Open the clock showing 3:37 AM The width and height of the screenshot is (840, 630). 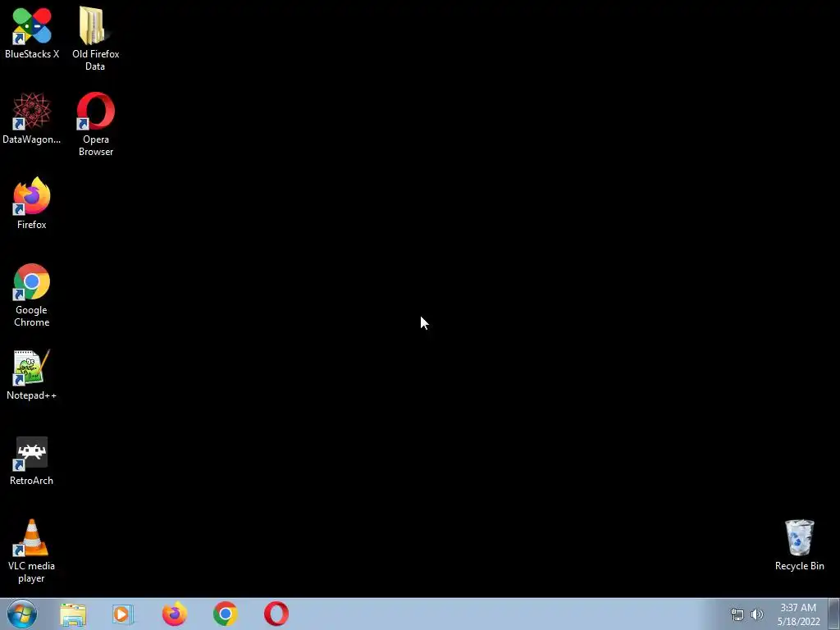tap(798, 614)
